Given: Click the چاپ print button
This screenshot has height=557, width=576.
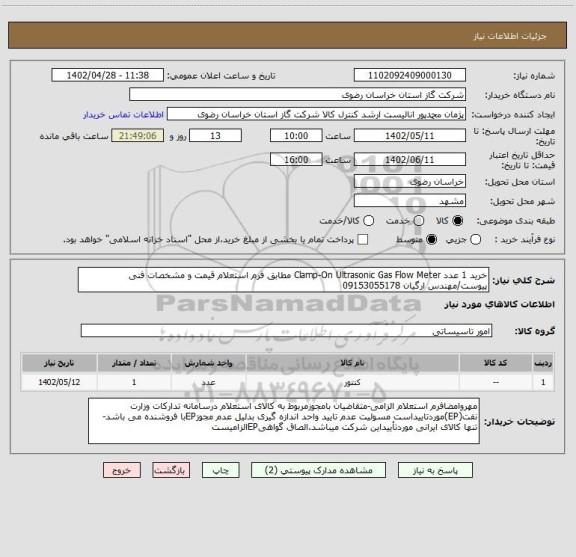Looking at the screenshot, I should coord(220,470).
